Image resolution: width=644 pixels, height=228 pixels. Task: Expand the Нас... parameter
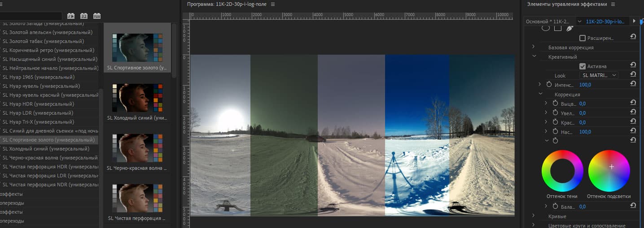(546, 132)
